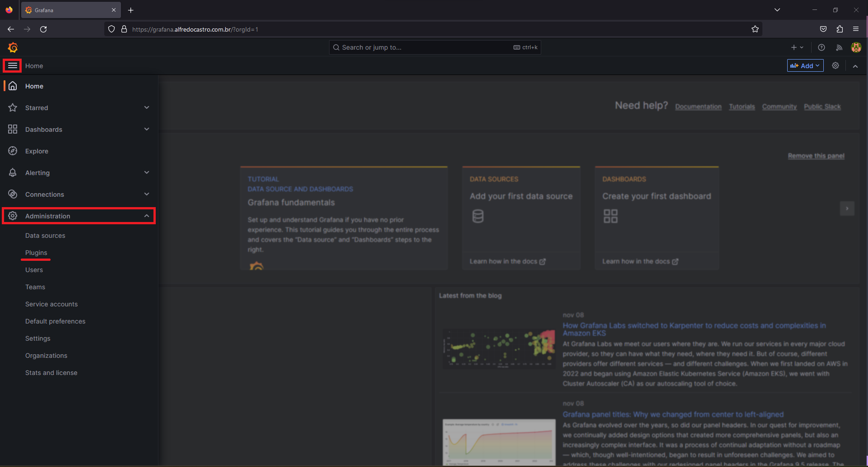The image size is (868, 467).
Task: Open the Documentation link
Action: coord(698,106)
